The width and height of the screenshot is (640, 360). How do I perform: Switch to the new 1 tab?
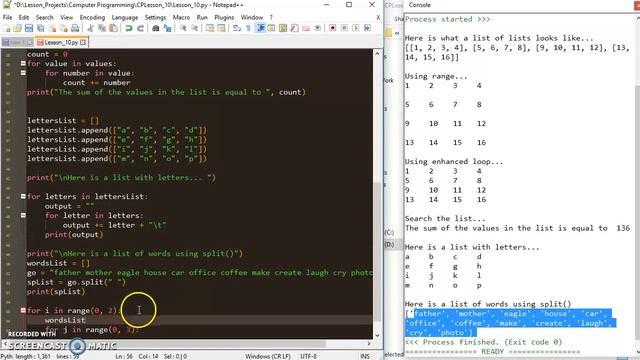point(18,42)
